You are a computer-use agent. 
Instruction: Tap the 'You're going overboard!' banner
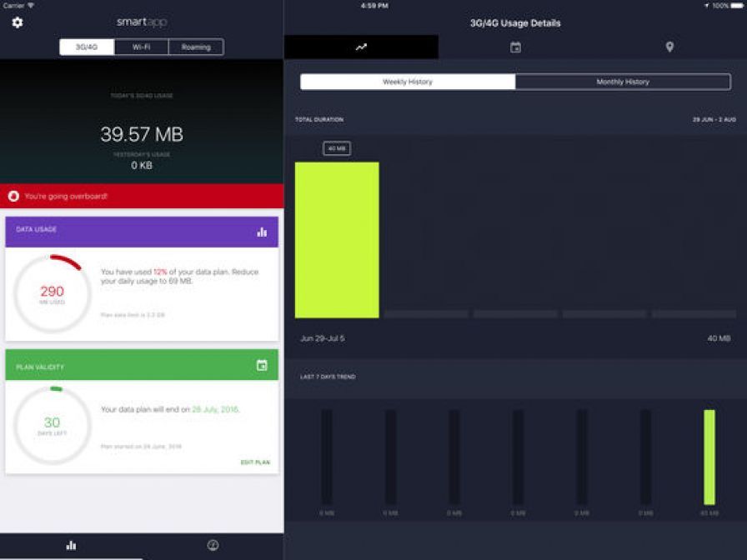142,197
